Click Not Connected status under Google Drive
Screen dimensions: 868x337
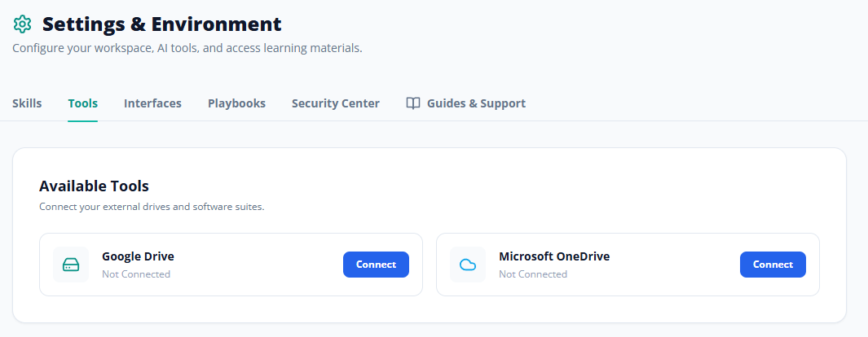(136, 274)
